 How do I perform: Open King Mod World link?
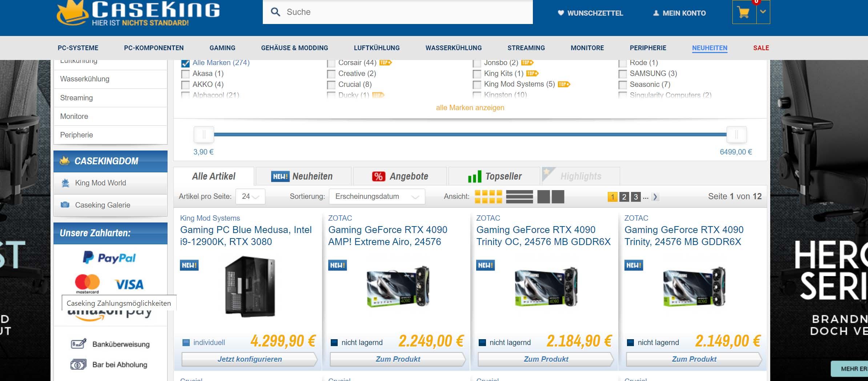[110, 183]
